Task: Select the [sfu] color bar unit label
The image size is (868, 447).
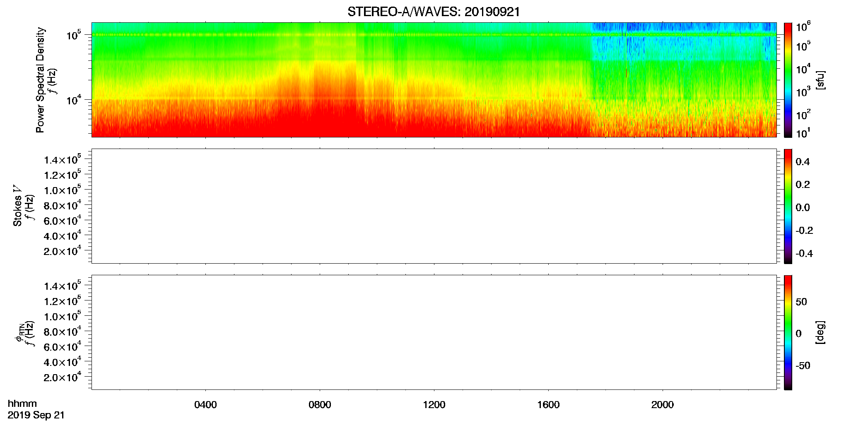Action: (x=820, y=80)
